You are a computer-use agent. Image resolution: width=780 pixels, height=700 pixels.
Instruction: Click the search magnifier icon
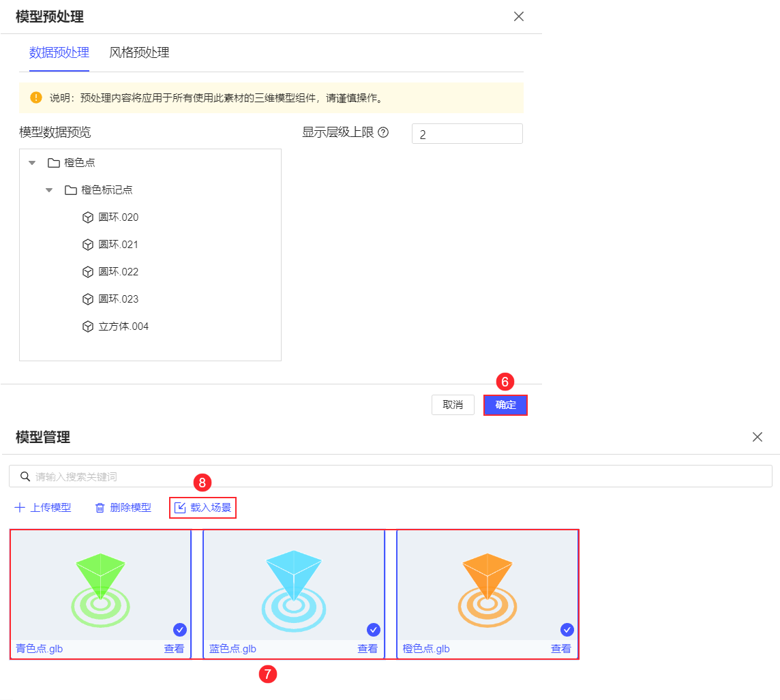(x=25, y=476)
